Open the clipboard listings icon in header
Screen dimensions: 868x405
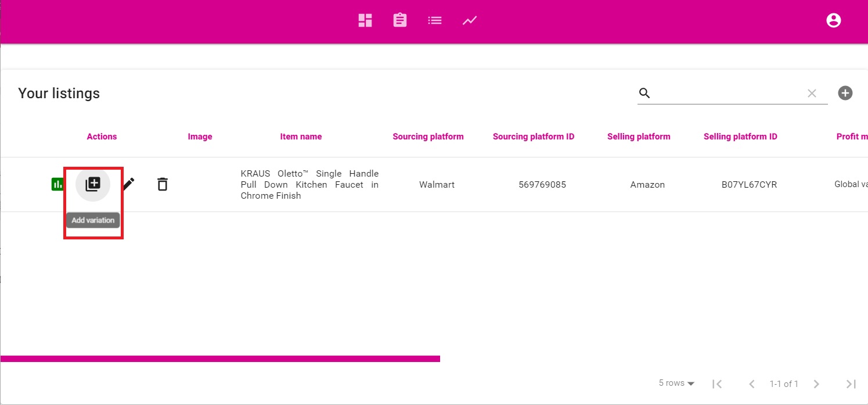400,20
